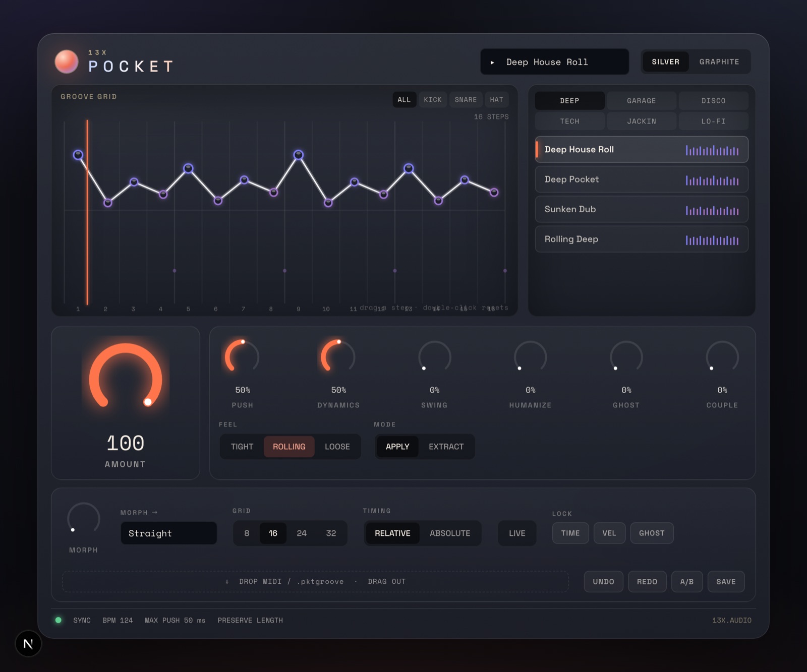807x672 pixels.
Task: Set feel to Rolling
Action: (289, 447)
